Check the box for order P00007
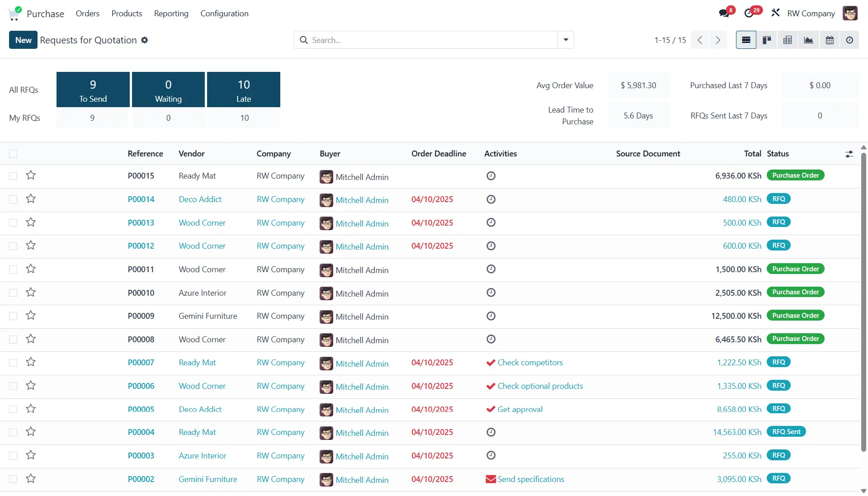 pos(13,363)
